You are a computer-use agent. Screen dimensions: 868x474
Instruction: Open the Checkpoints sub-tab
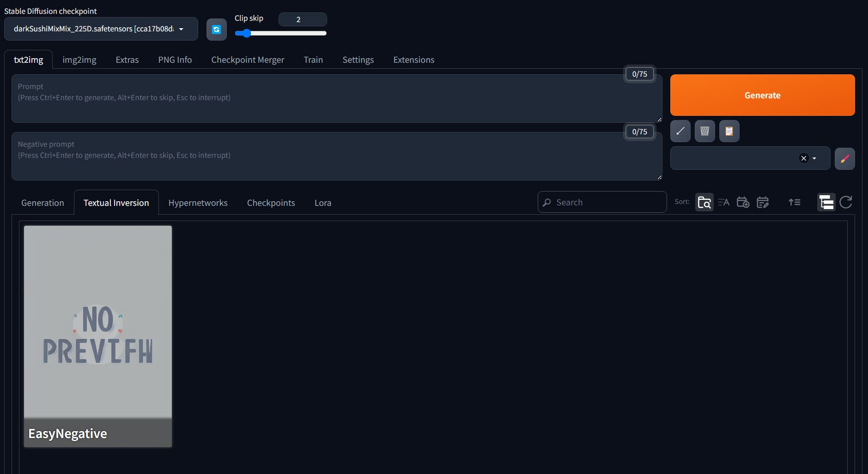[x=271, y=203]
